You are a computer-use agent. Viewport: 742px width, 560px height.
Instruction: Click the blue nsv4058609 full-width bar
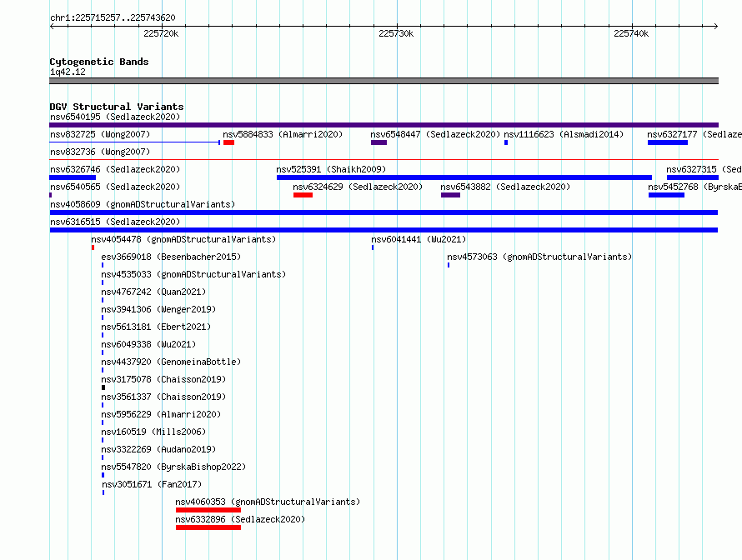tap(384, 212)
